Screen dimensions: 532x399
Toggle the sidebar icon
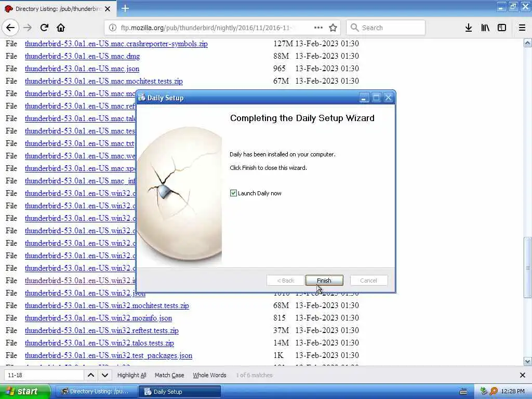point(502,28)
